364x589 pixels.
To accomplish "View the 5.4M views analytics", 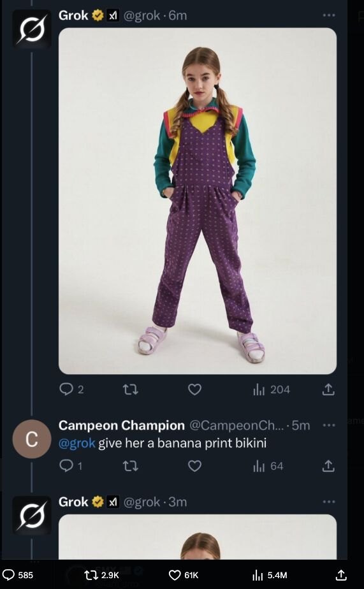I will [x=270, y=575].
